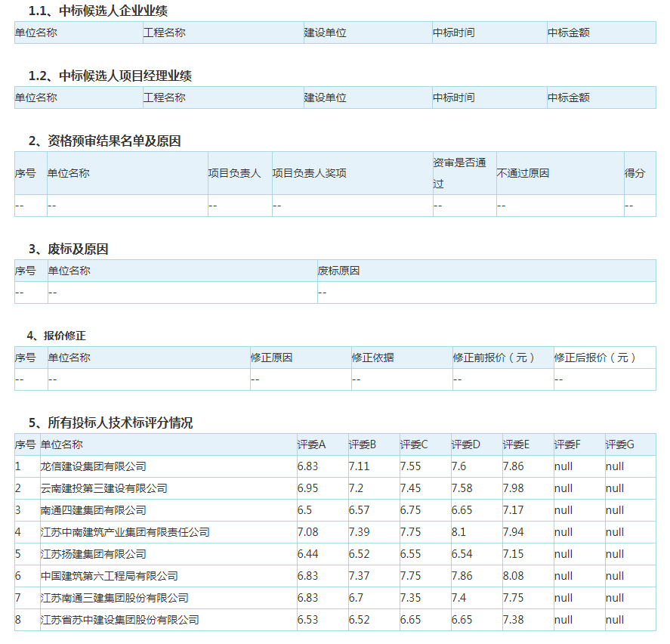This screenshot has height=644, width=670.
Task: Click score 6.53 for 江苏省苏中建设
Action: pos(307,620)
